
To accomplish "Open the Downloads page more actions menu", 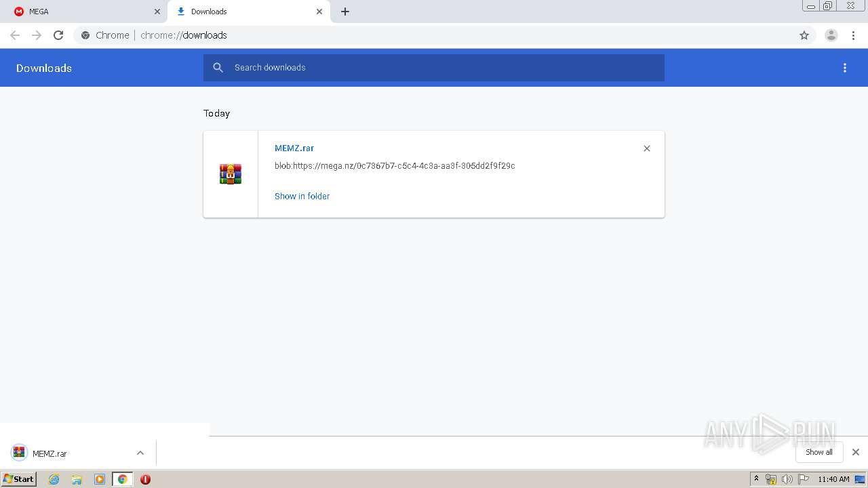I will (x=845, y=68).
